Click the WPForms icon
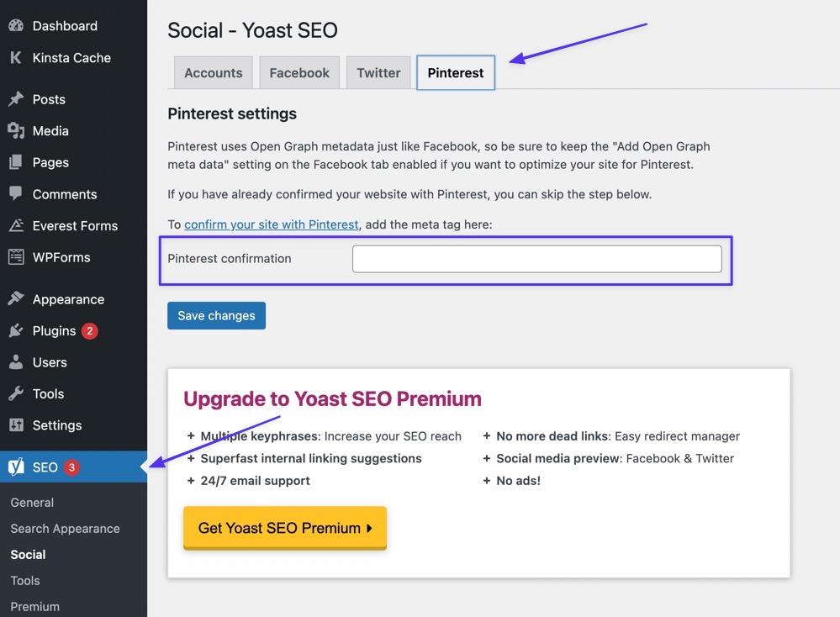The image size is (840, 617). [x=17, y=256]
